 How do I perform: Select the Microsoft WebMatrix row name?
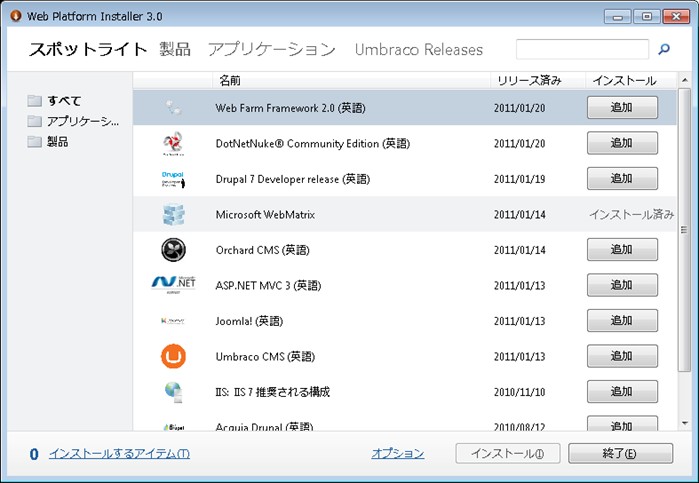265,215
